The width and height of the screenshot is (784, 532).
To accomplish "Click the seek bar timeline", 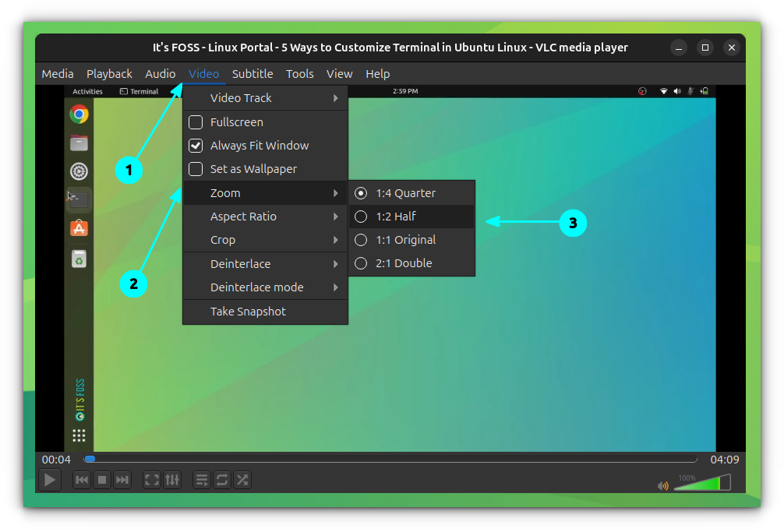I will point(390,459).
